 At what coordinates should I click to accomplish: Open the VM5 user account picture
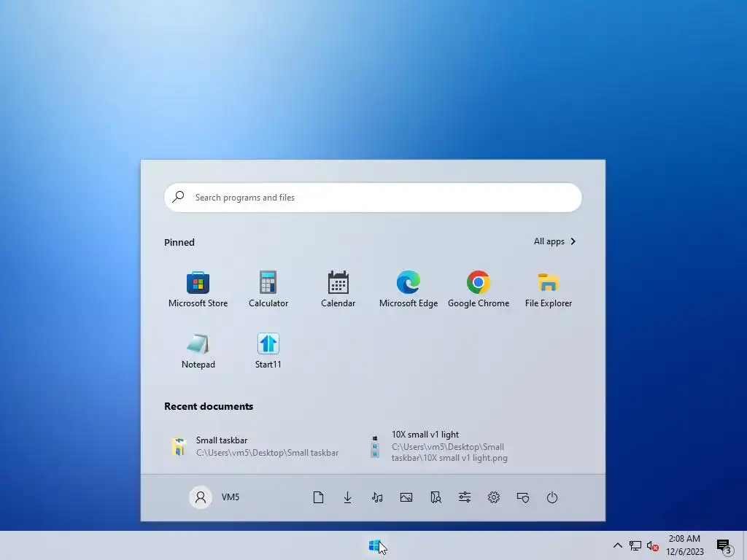click(201, 497)
